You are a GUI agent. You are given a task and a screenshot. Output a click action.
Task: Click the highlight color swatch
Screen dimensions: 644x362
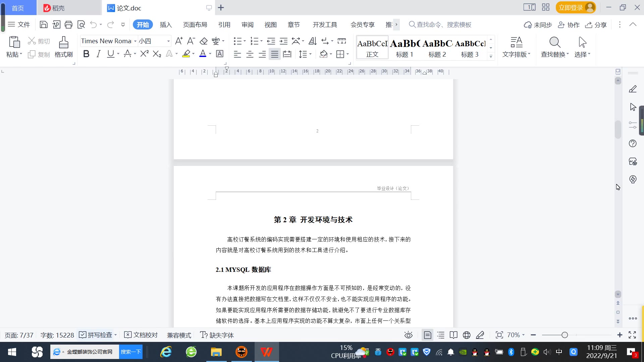click(x=186, y=54)
